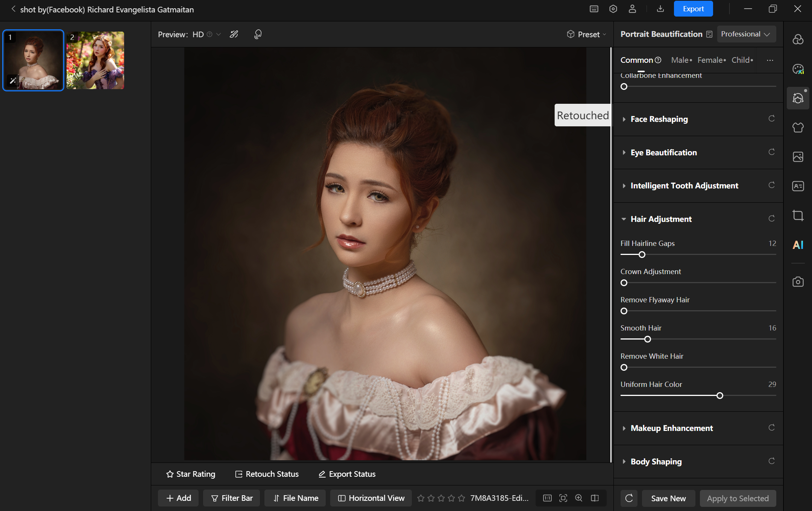Reset Hair Adjustment section icon
The image size is (812, 511).
tap(771, 218)
